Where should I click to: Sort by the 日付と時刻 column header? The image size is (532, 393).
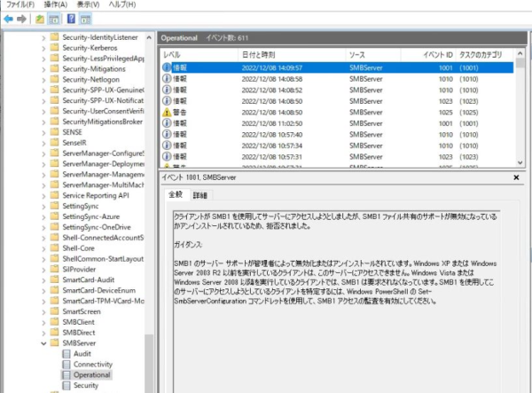click(x=292, y=55)
